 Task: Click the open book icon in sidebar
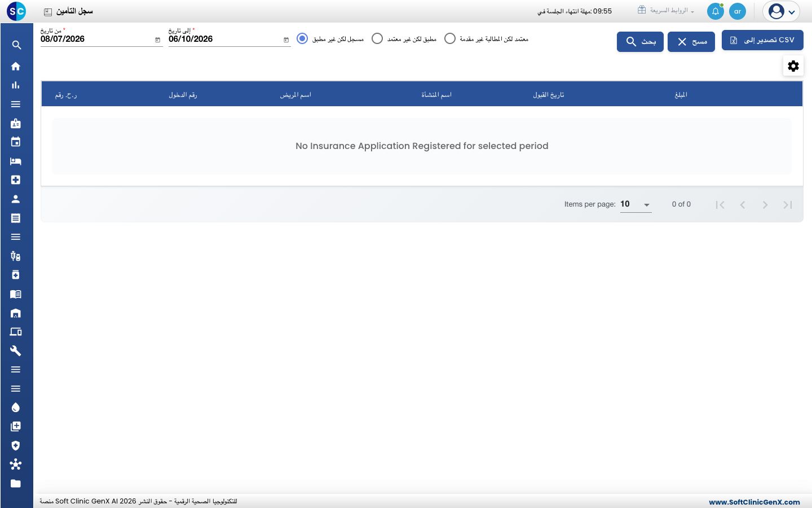coord(16,294)
